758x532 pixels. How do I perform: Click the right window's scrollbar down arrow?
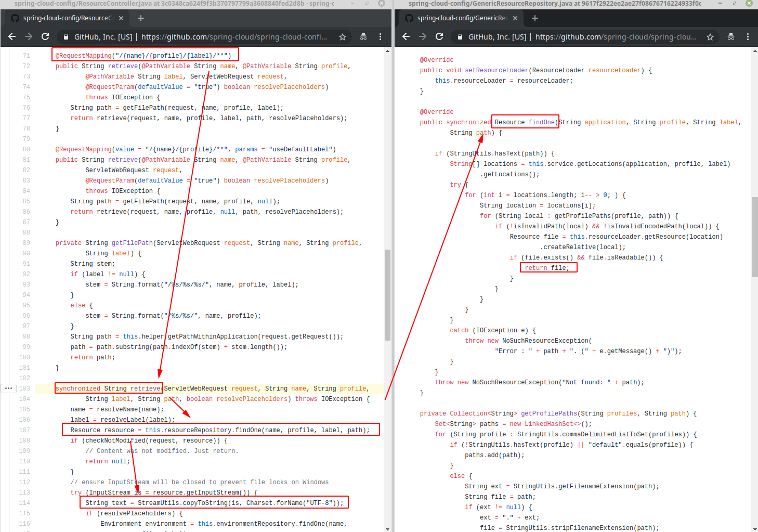[x=755, y=528]
